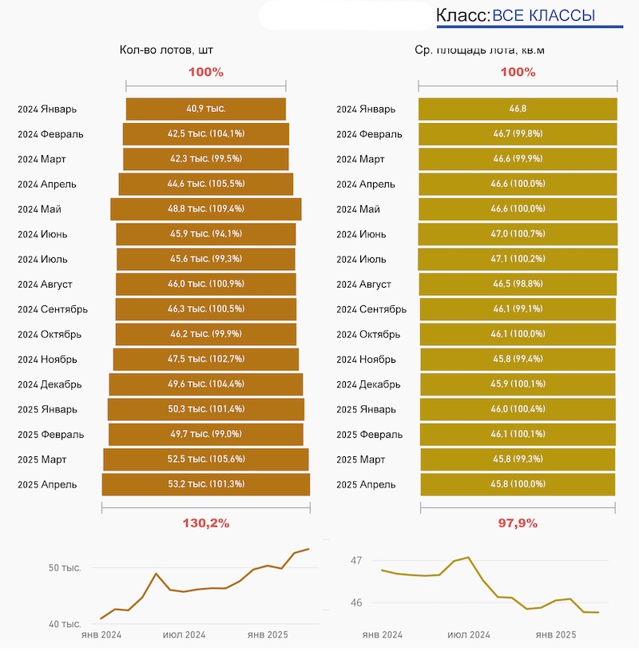The height and width of the screenshot is (672, 639).
Task: Click the 45,9 тыс. (94,1%) June bar
Action: (206, 234)
